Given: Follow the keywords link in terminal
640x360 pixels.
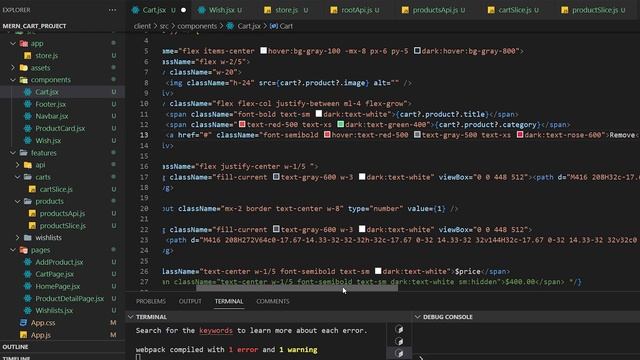Looking at the screenshot, I should [x=216, y=331].
